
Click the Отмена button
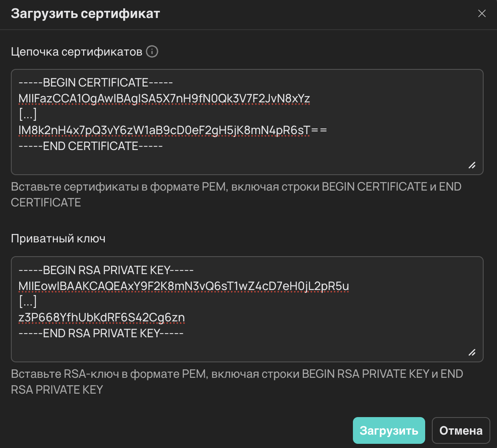[x=461, y=430]
